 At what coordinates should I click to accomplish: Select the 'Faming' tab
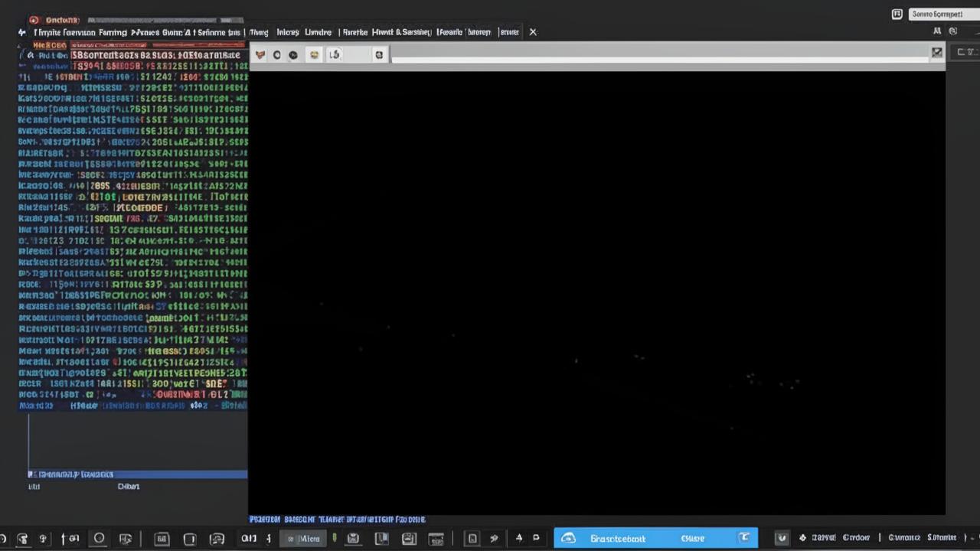pos(113,32)
